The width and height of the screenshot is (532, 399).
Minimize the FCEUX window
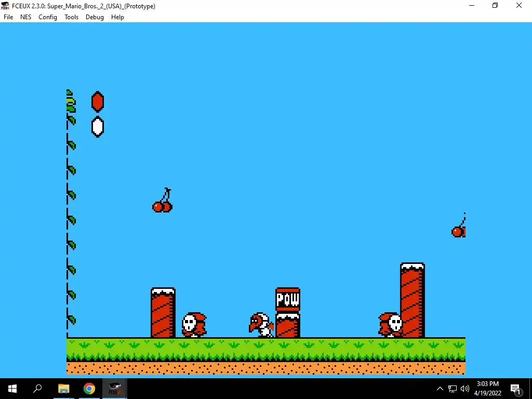(x=472, y=5)
